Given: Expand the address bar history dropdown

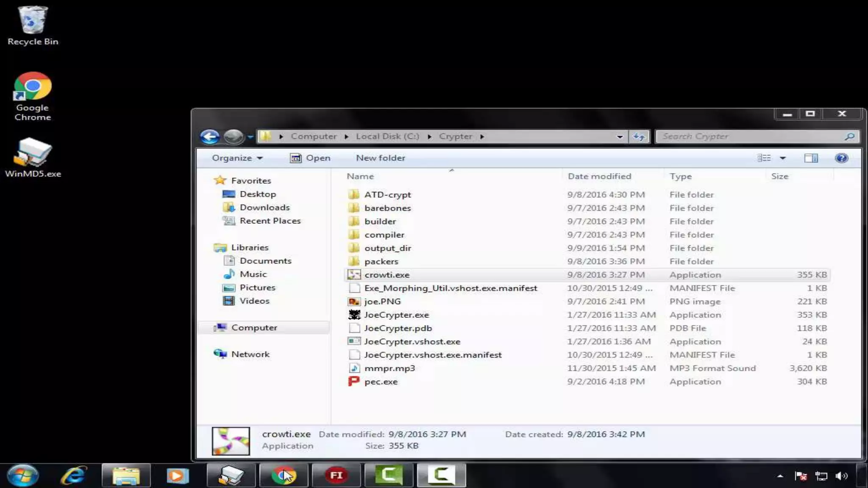Looking at the screenshot, I should click(620, 136).
